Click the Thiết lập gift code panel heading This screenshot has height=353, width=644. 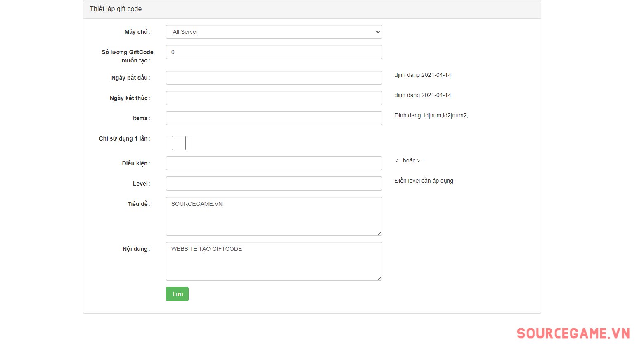point(116,9)
